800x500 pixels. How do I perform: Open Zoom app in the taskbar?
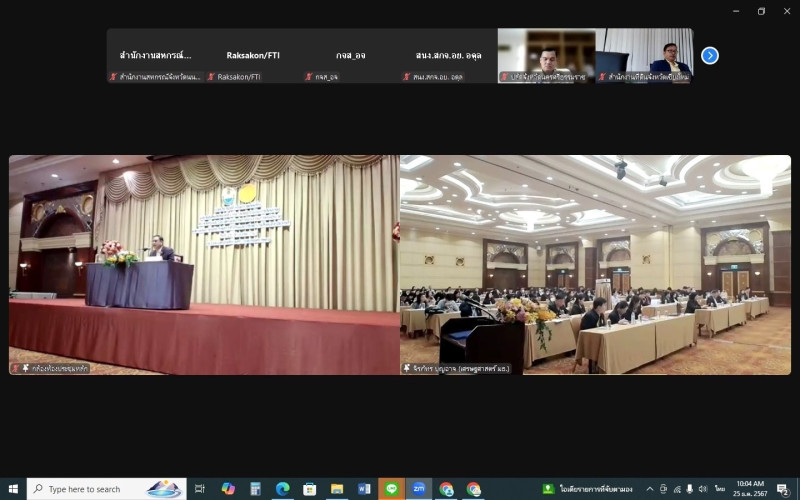(419, 489)
